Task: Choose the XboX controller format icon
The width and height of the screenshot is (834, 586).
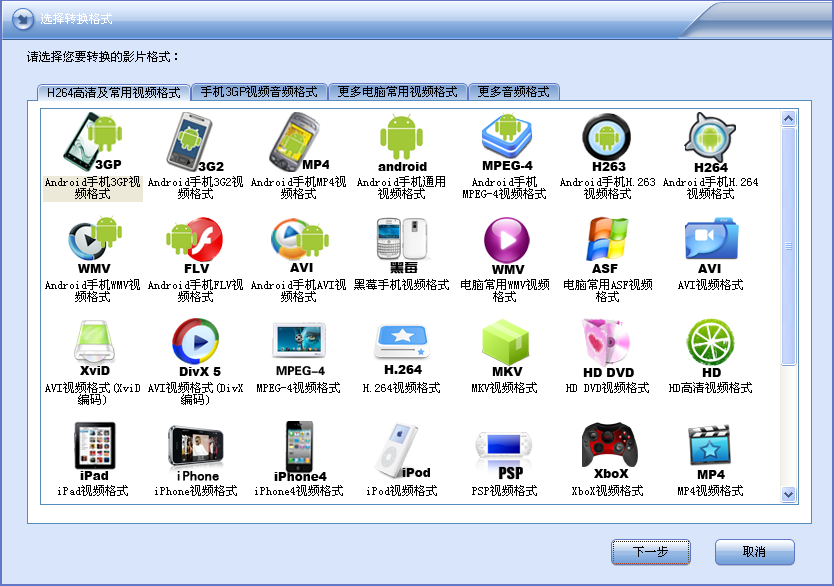Action: 610,451
